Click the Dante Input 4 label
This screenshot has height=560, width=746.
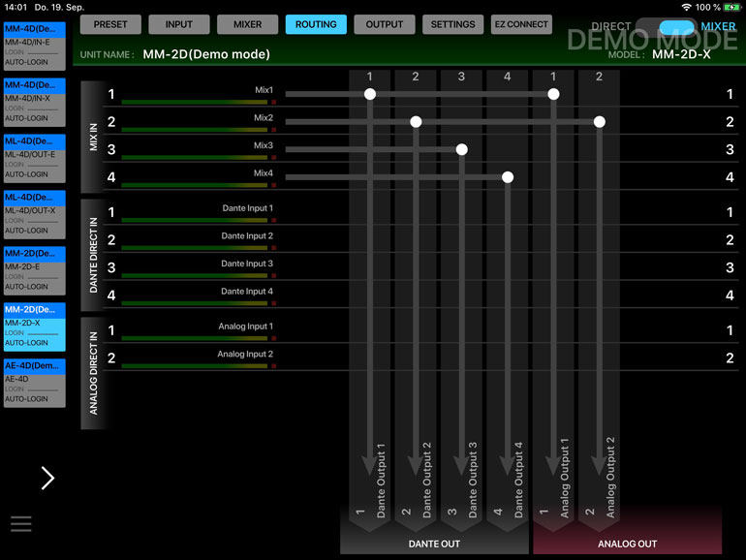(x=247, y=292)
